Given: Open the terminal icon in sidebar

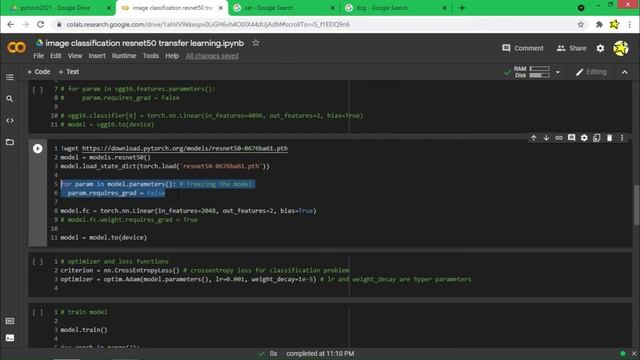Looking at the screenshot, I should pos(10,338).
